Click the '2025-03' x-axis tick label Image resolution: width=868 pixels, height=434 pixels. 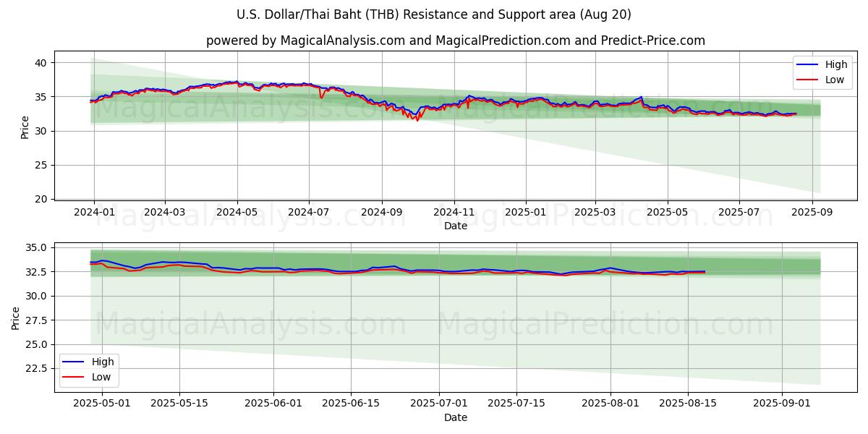(x=595, y=213)
